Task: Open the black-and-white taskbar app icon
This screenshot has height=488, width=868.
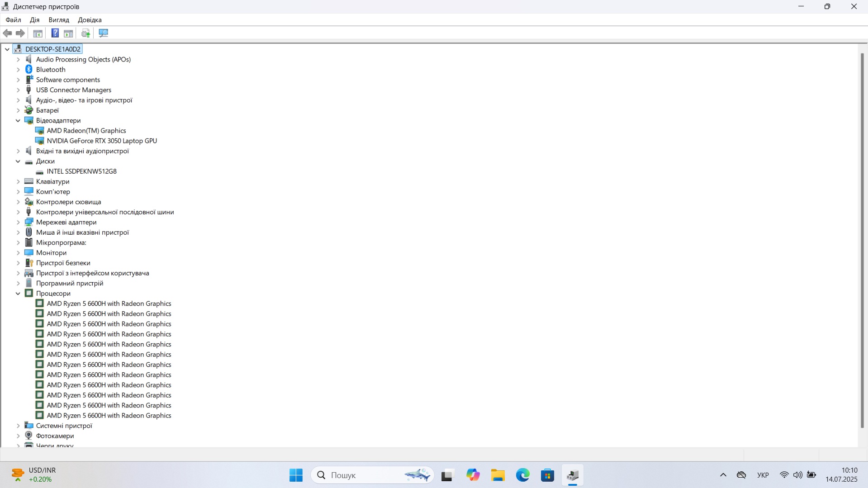Action: click(x=447, y=475)
